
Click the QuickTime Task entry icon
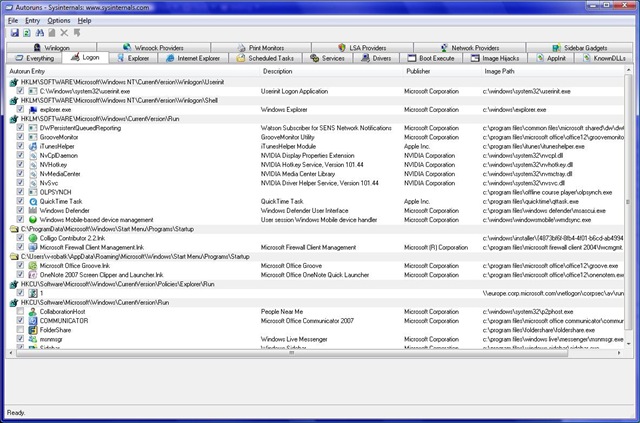tap(32, 200)
